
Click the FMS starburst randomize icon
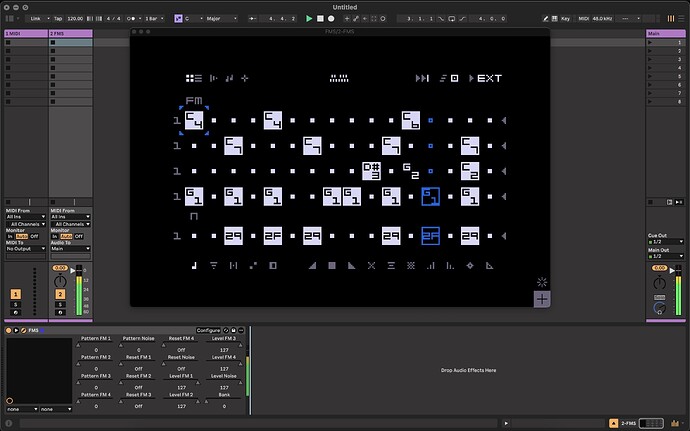(542, 282)
